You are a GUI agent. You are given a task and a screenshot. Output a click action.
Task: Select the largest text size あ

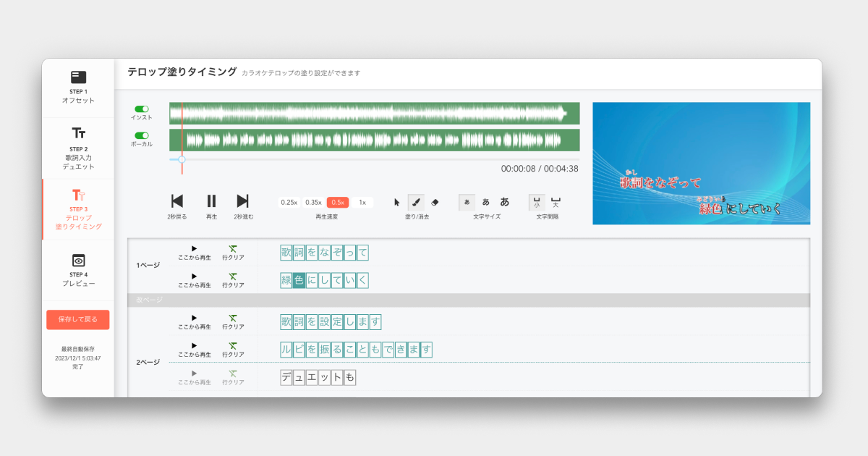[505, 202]
